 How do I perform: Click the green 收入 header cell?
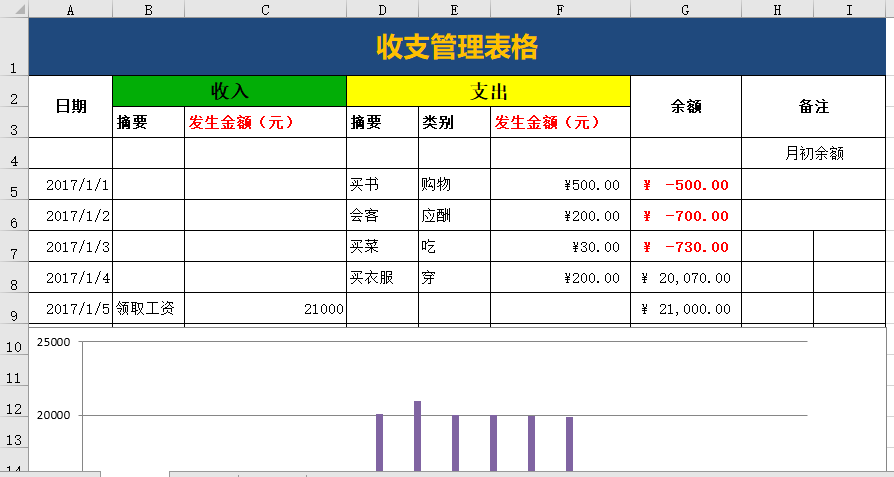click(230, 91)
